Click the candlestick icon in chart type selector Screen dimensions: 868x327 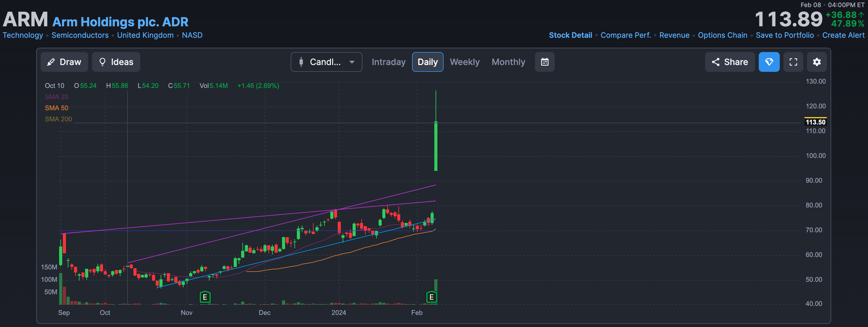(x=301, y=62)
